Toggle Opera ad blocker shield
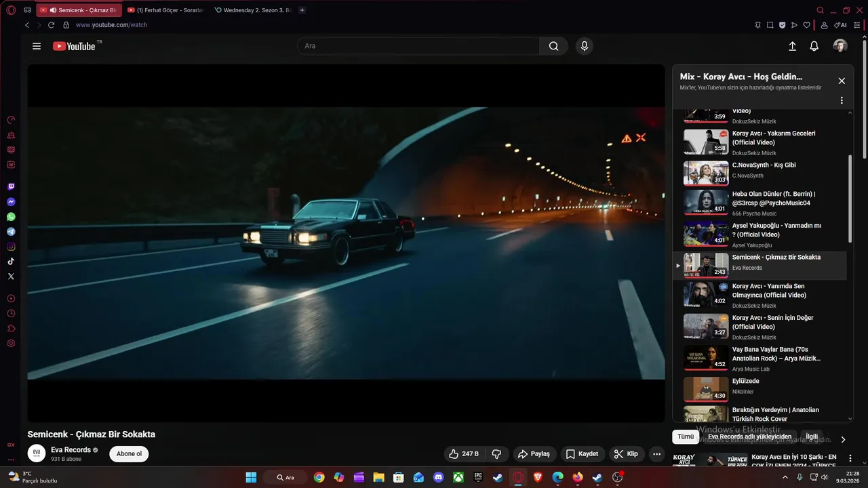This screenshot has width=868, height=488. pos(783,25)
